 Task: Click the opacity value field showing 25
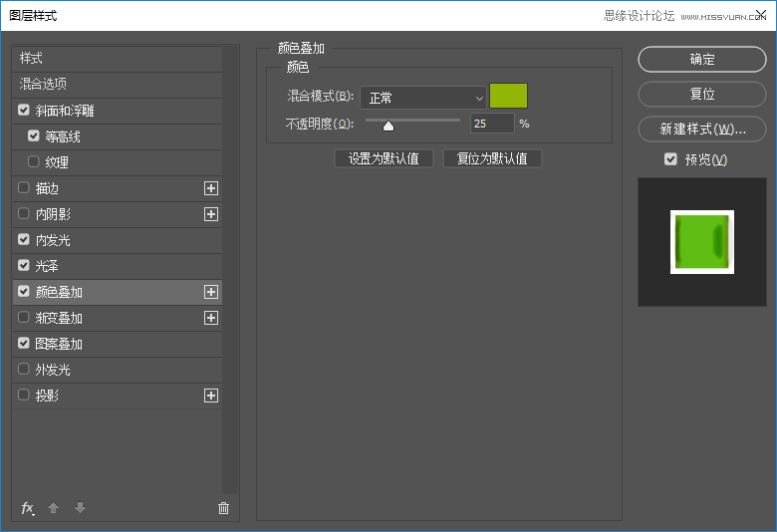tap(492, 124)
